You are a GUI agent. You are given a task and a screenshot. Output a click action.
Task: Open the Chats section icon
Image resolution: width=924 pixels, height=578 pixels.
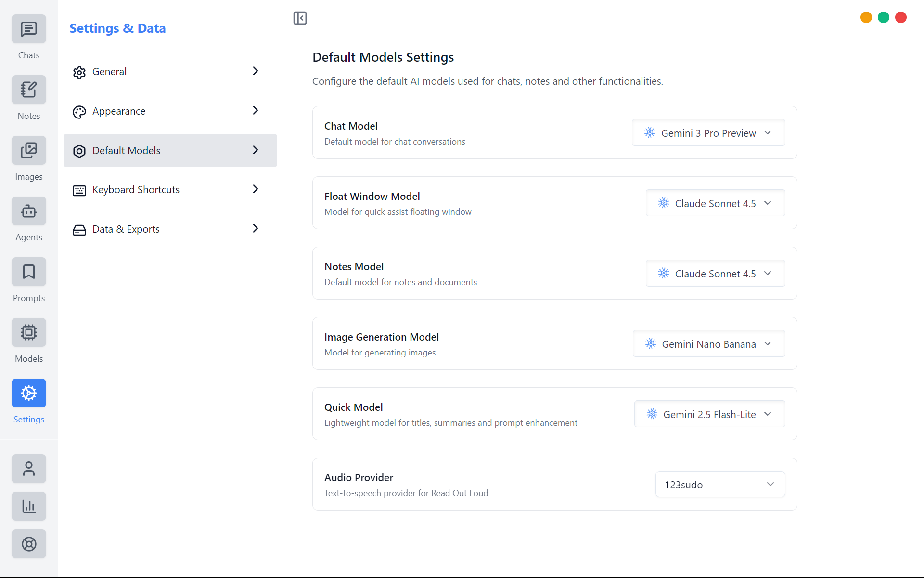(29, 29)
